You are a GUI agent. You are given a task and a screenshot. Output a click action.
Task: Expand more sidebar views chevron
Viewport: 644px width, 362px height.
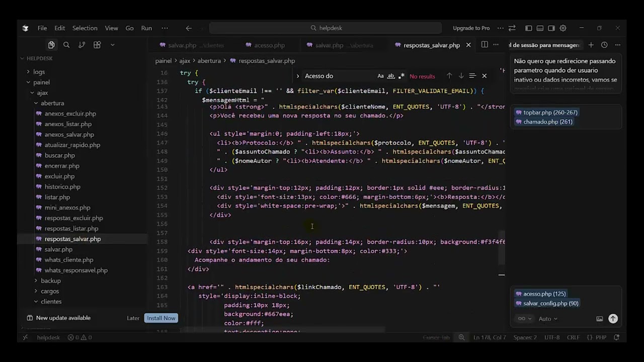(112, 45)
